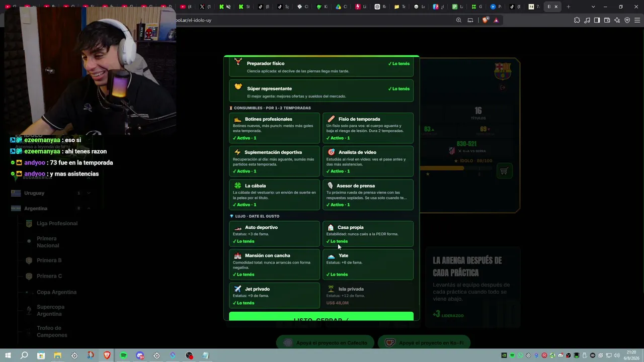Select Primera B in the sidebar
The image size is (644, 362).
coord(49,260)
